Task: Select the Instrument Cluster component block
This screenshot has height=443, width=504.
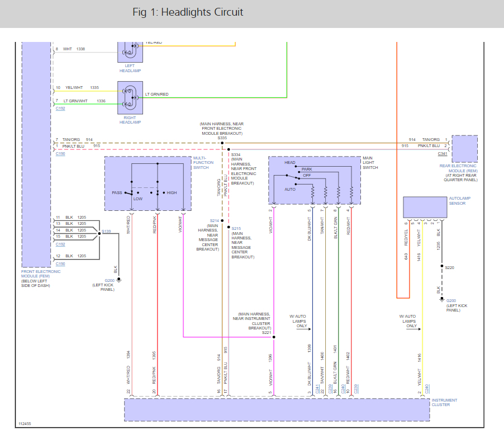Action: point(277,410)
